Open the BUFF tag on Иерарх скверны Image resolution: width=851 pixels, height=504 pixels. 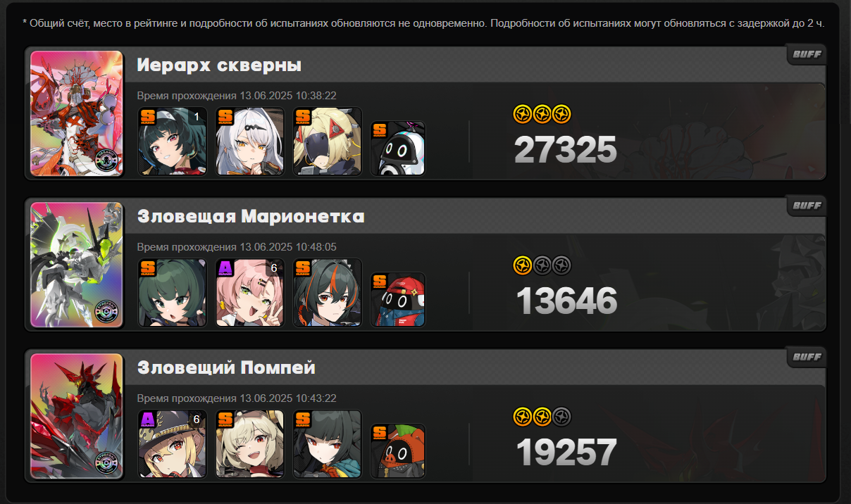click(x=807, y=54)
